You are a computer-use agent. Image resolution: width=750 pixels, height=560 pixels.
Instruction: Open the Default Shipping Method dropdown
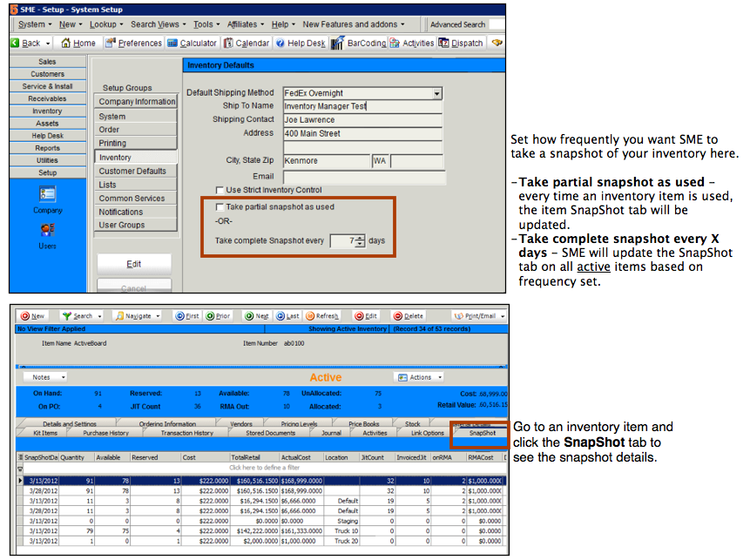pos(436,93)
